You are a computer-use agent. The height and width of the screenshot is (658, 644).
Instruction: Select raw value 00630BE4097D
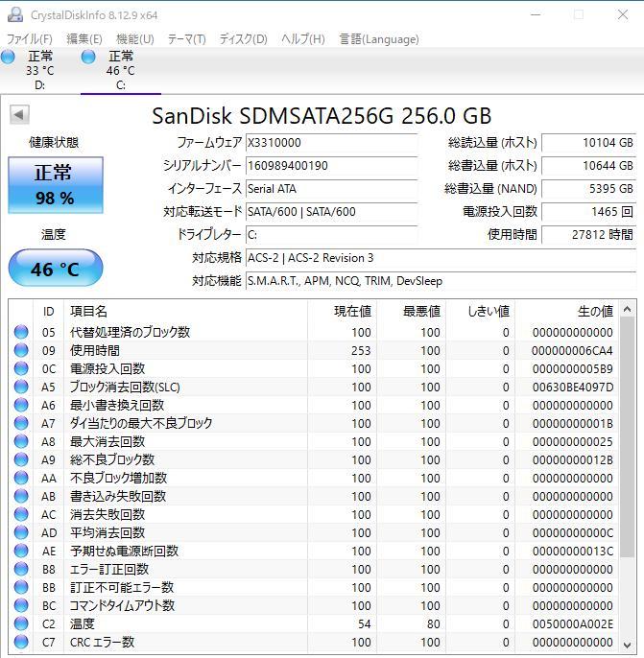point(573,387)
